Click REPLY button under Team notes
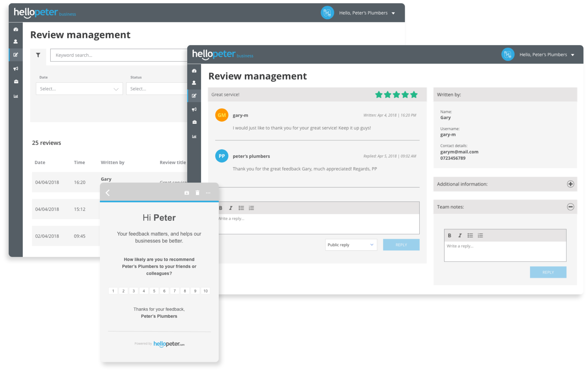This screenshot has width=588, height=372. pos(548,272)
